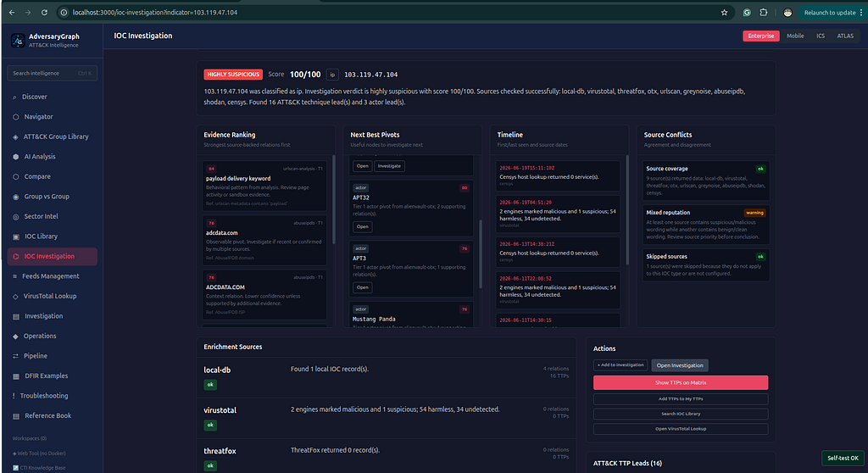This screenshot has height=473, width=868.
Task: Click Relaunch to update button
Action: tap(830, 12)
